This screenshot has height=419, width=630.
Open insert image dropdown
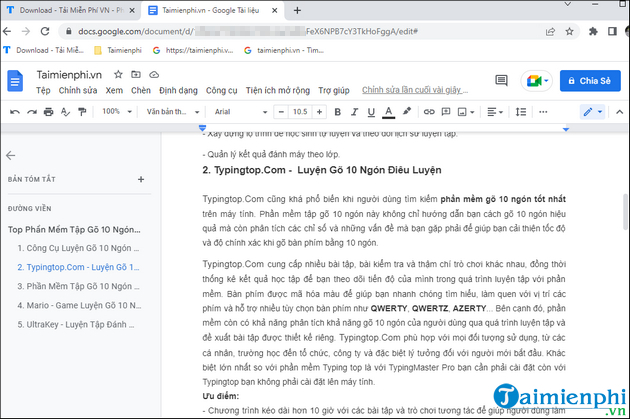(x=466, y=112)
